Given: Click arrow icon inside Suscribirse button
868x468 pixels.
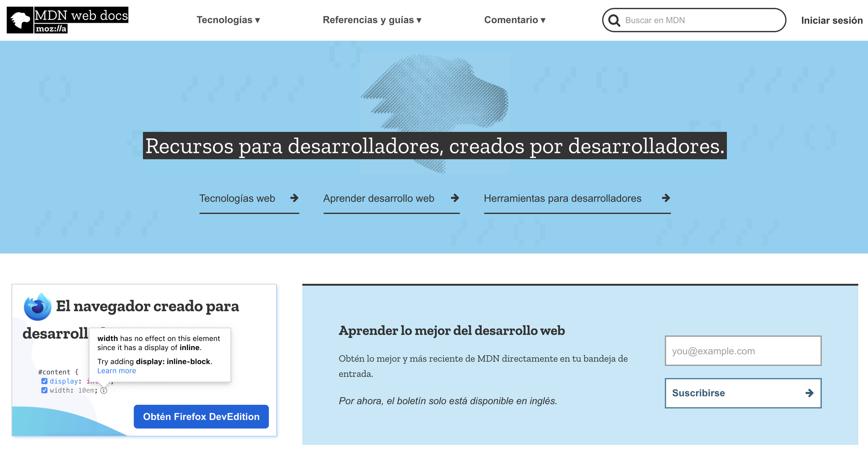Looking at the screenshot, I should point(809,393).
